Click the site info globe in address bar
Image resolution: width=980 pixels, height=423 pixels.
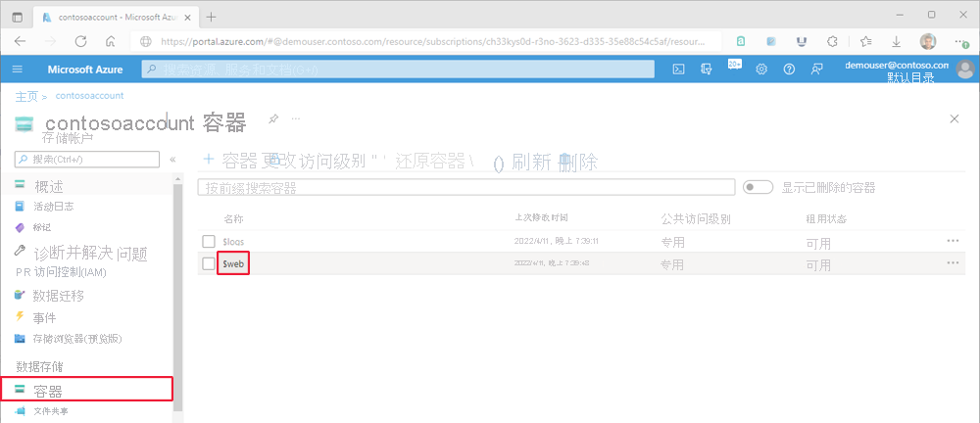(146, 41)
